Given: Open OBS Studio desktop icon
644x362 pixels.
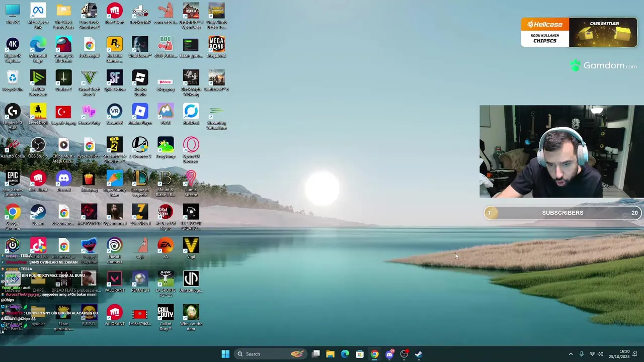Looking at the screenshot, I should pos(38,148).
